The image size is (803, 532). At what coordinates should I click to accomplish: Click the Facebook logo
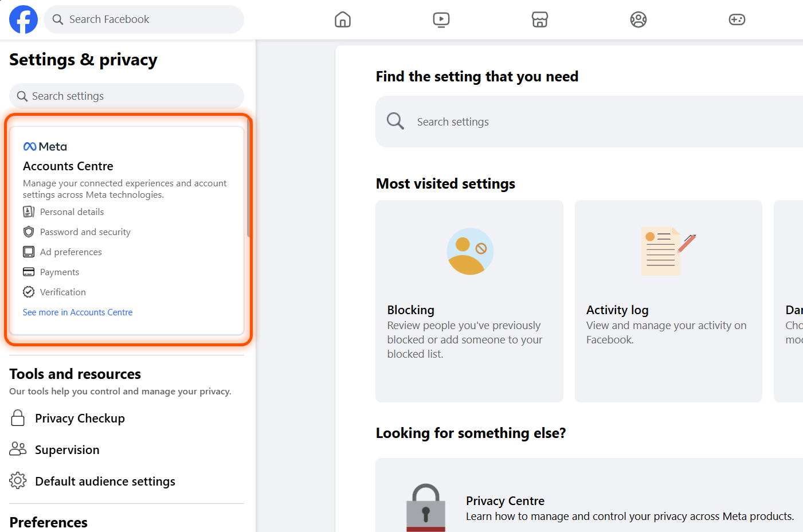click(23, 19)
